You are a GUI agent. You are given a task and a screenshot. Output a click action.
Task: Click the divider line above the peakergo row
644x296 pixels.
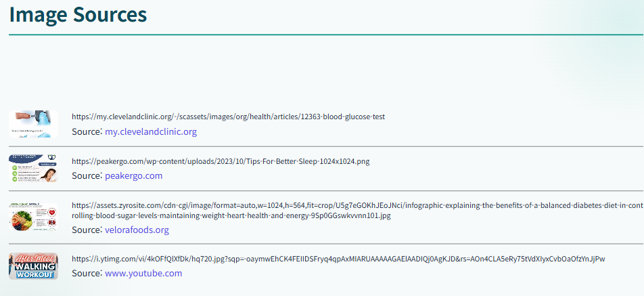[x=326, y=146]
